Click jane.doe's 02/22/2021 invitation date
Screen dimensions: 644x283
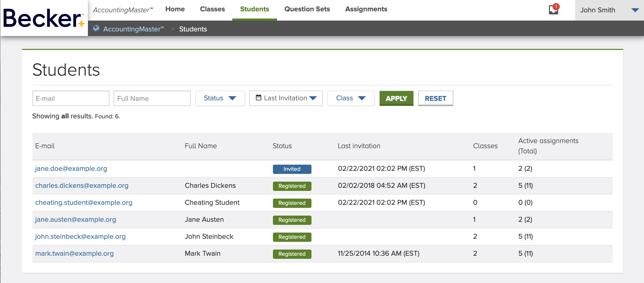click(x=381, y=169)
